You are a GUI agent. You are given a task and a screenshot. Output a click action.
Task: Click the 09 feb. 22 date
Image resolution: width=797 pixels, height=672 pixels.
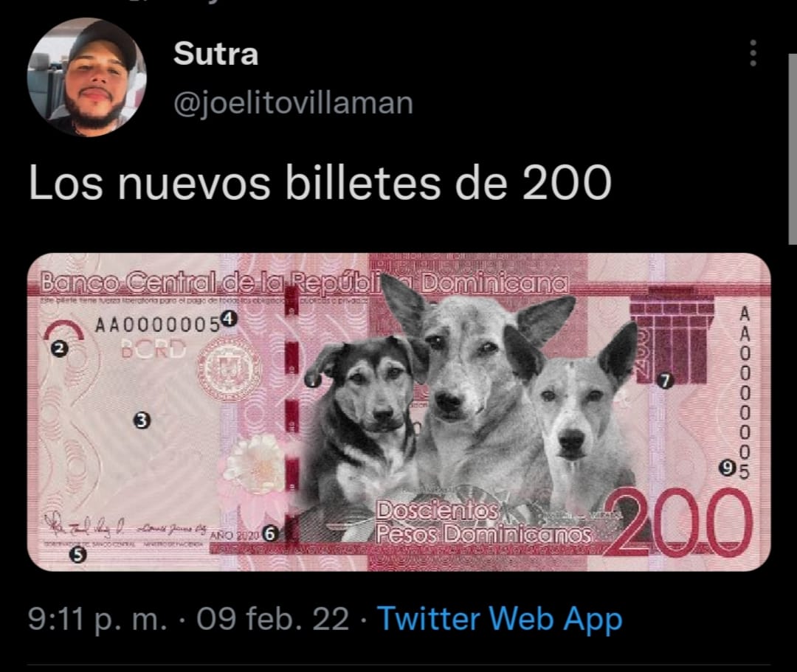point(272,619)
